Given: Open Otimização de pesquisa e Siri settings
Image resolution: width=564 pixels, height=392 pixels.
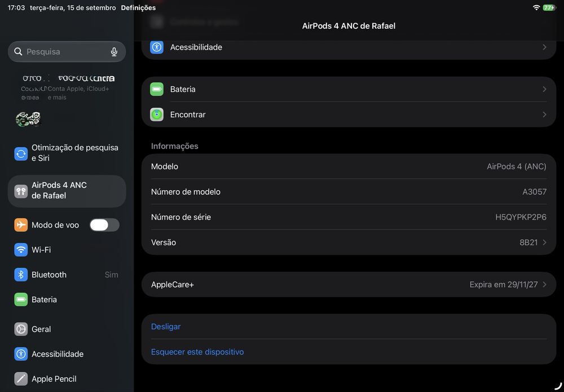Looking at the screenshot, I should [x=67, y=153].
